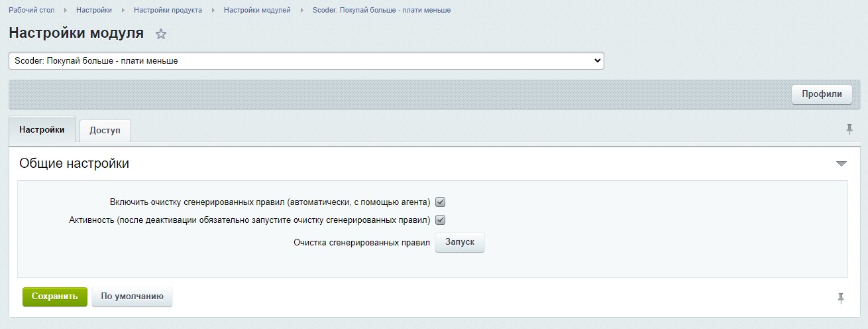The height and width of the screenshot is (329, 868).
Task: Click the Scoder module breadcrumb link
Action: [x=381, y=11]
